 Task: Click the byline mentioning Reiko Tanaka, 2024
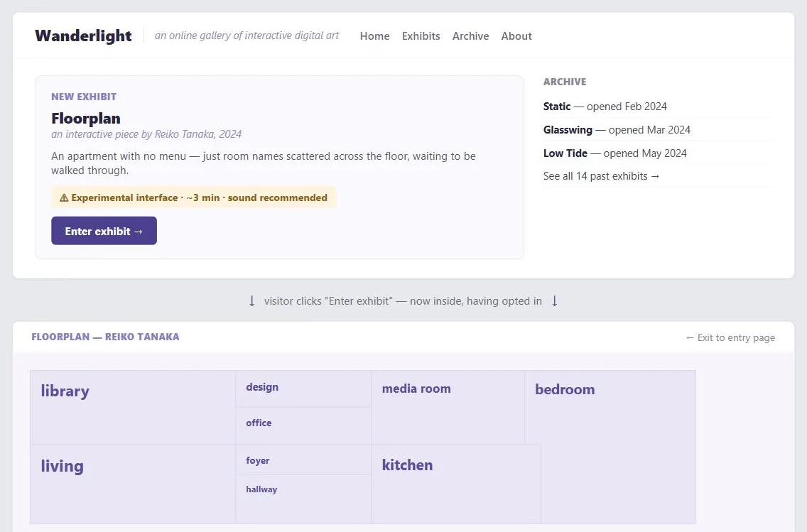tap(146, 134)
